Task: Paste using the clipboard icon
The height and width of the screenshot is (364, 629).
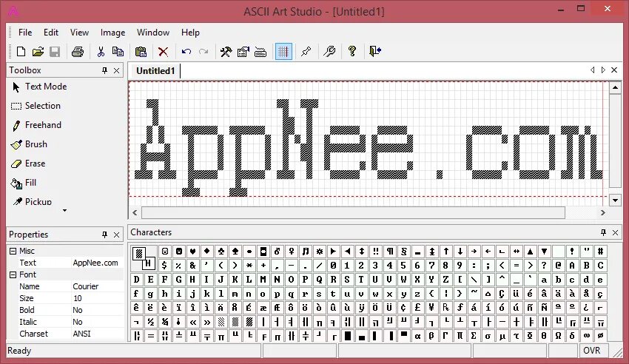Action: (x=141, y=51)
